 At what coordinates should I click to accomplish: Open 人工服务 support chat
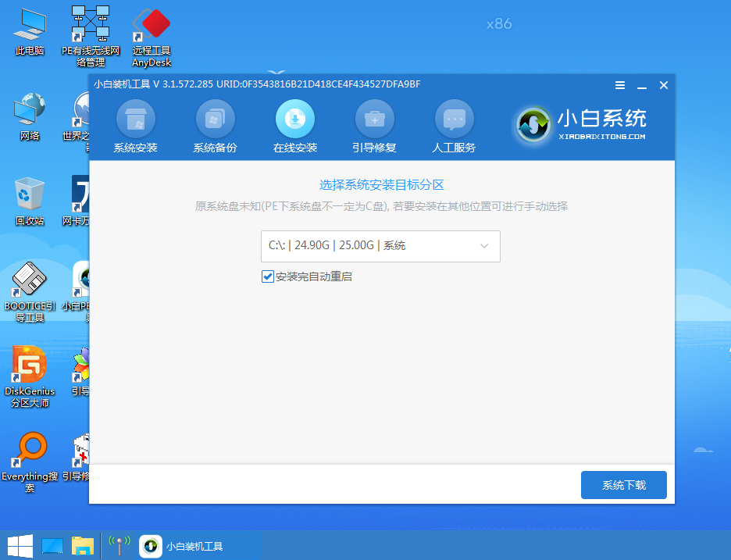click(x=454, y=127)
